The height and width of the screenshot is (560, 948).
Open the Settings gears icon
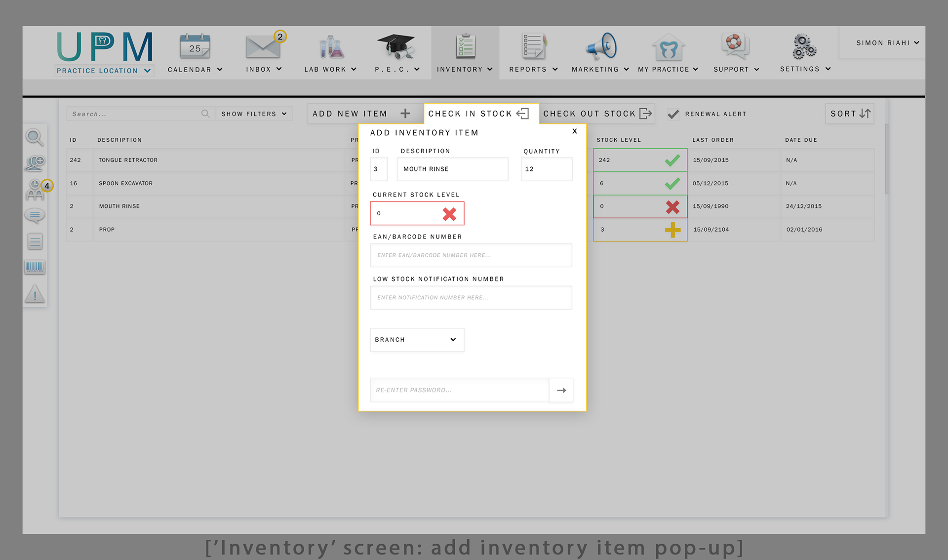coord(804,46)
